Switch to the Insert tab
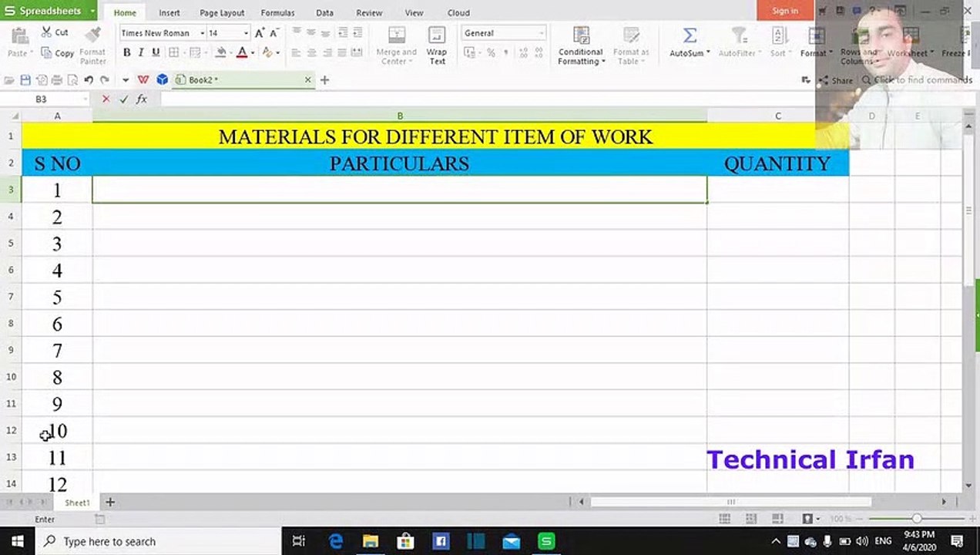Viewport: 980px width, 555px height. pyautogui.click(x=169, y=12)
